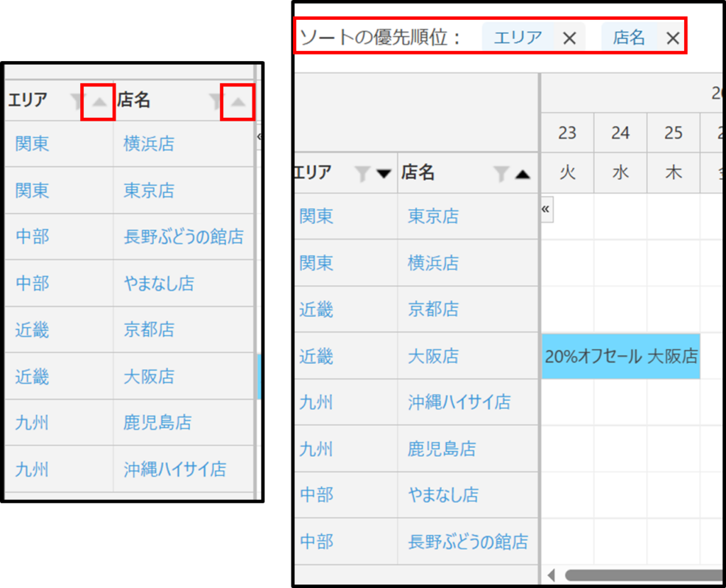The image size is (726, 588).
Task: Select the 店名 sort priority chip
Action: coord(629,38)
